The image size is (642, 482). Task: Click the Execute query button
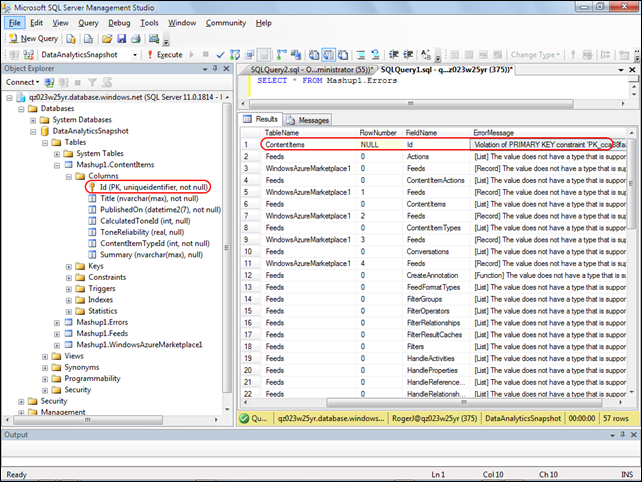pos(165,55)
